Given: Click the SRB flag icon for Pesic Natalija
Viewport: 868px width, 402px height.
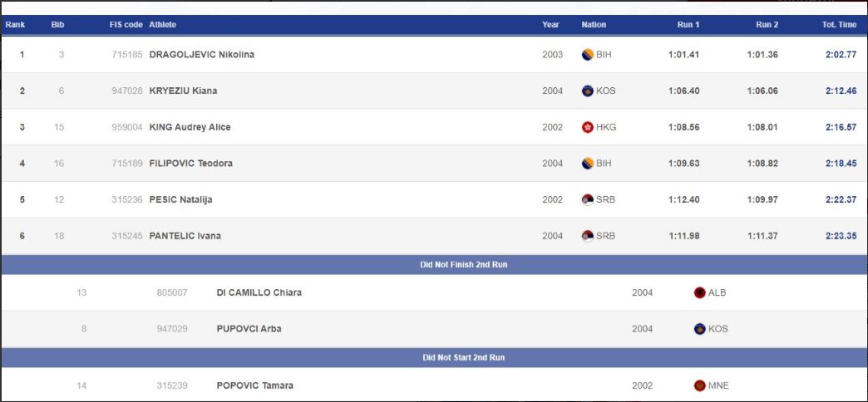Looking at the screenshot, I should [x=587, y=199].
